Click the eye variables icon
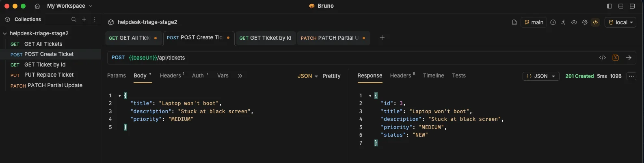Image resolution: width=644 pixels, height=163 pixels. pyautogui.click(x=574, y=22)
